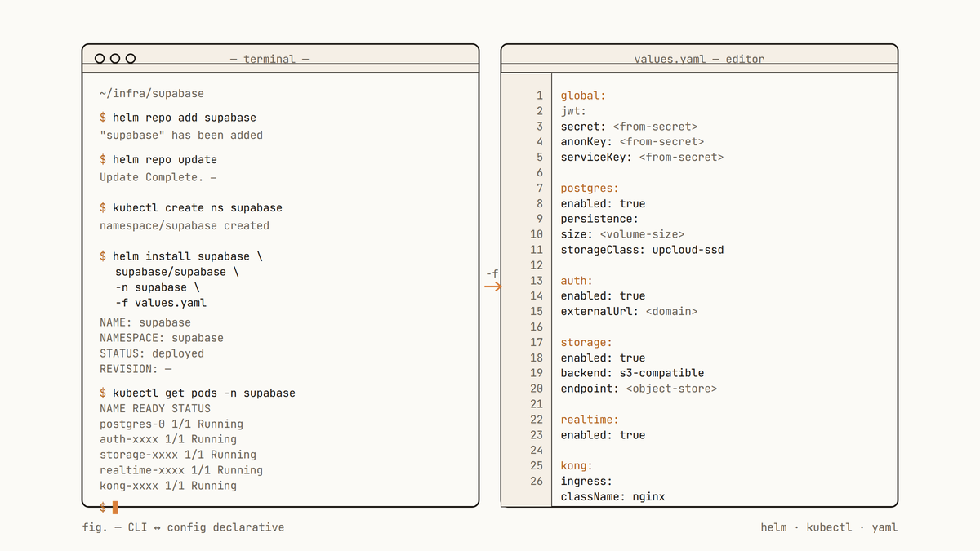Select the 'NAME READY STATUS' header row
This screenshot has width=980, height=551.
[x=155, y=408]
